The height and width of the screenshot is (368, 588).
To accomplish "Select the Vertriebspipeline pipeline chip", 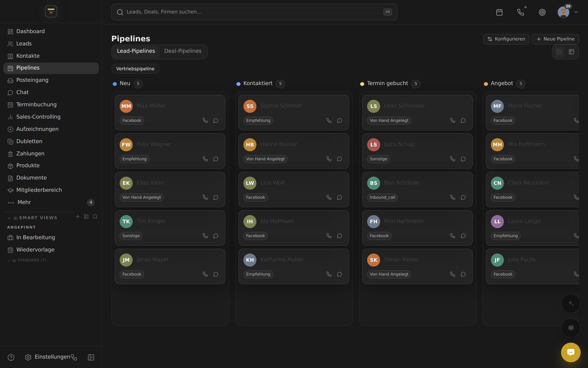I will pyautogui.click(x=135, y=69).
